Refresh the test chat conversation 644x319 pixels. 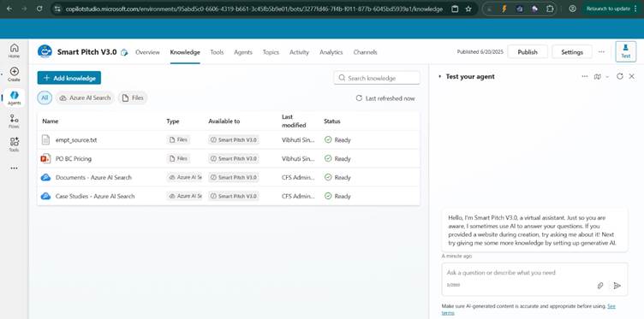[x=620, y=76]
